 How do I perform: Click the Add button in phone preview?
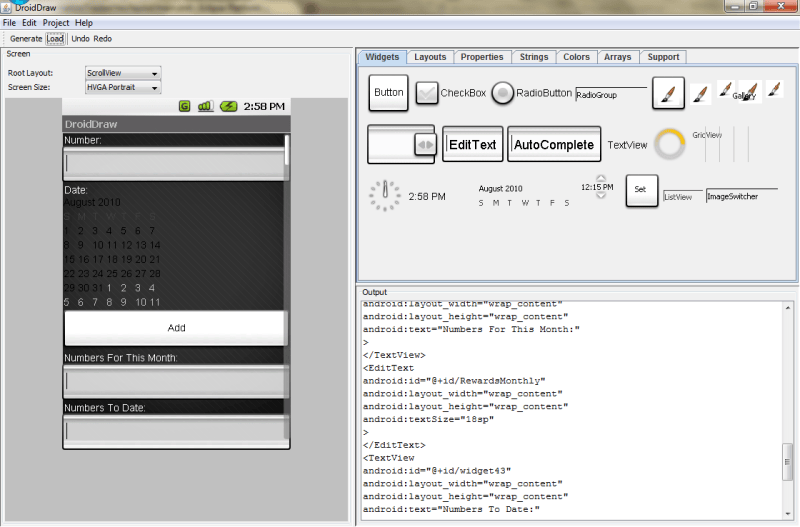pos(176,328)
